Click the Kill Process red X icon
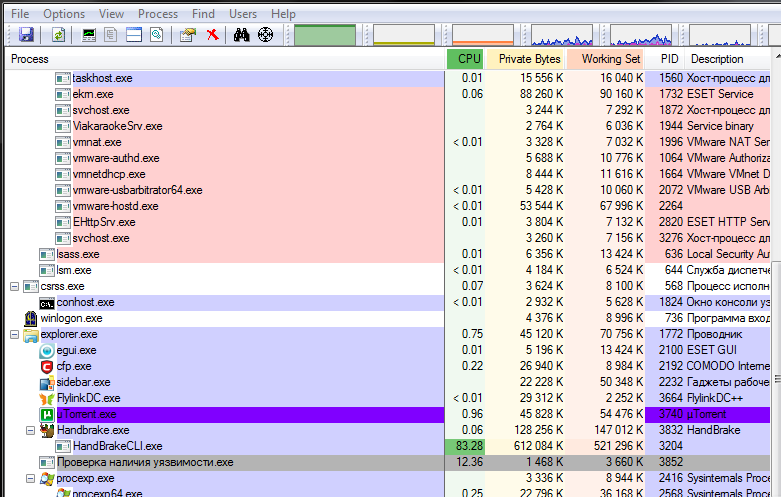Viewport: 781px width, 497px height. tap(212, 35)
